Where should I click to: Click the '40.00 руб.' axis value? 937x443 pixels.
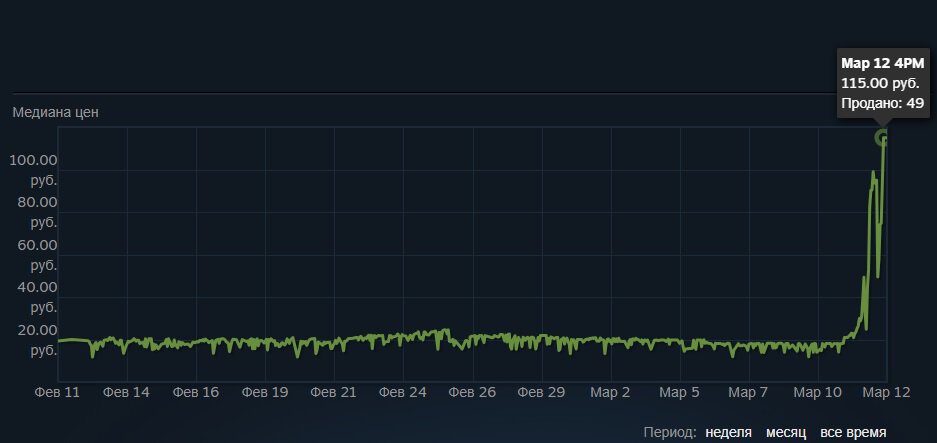(37, 297)
